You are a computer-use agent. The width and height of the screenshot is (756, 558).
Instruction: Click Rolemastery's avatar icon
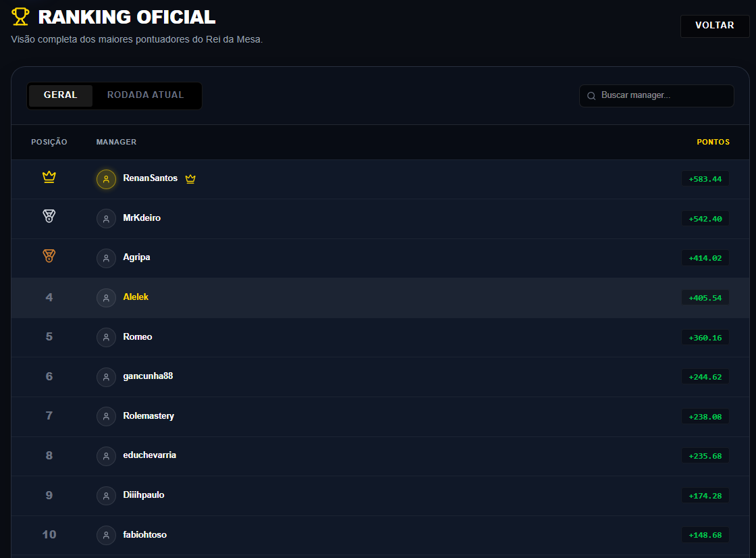(x=106, y=417)
